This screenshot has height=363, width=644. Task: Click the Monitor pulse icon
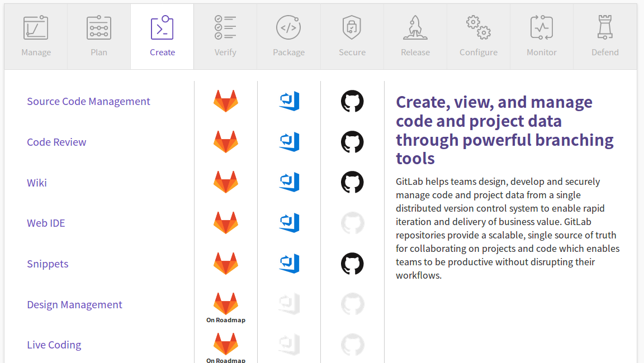point(542,28)
